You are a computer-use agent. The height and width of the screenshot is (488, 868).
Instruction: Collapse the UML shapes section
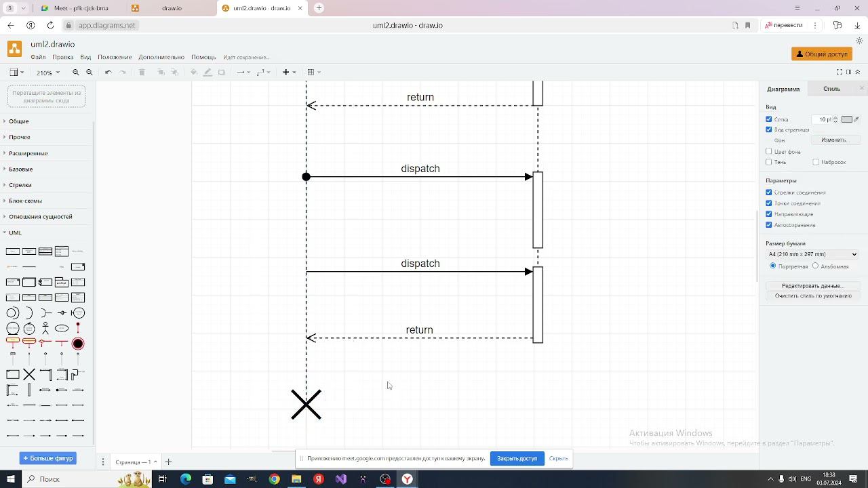click(15, 232)
